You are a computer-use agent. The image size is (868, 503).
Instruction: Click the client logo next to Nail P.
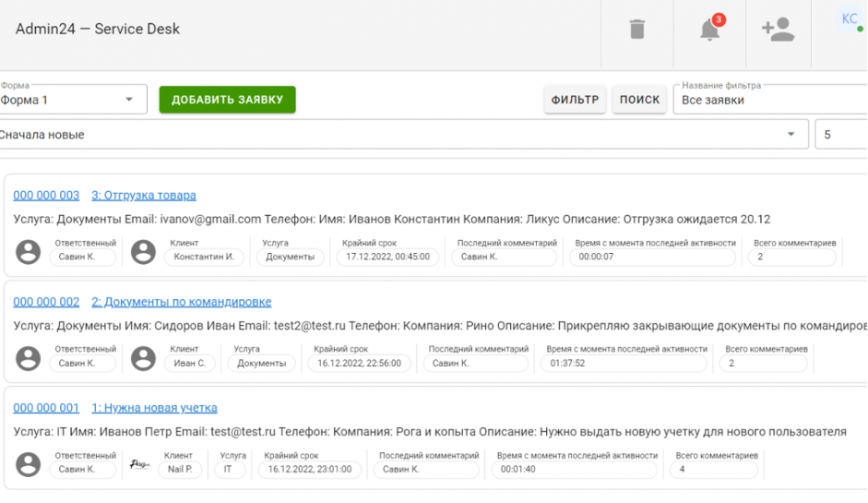click(140, 464)
